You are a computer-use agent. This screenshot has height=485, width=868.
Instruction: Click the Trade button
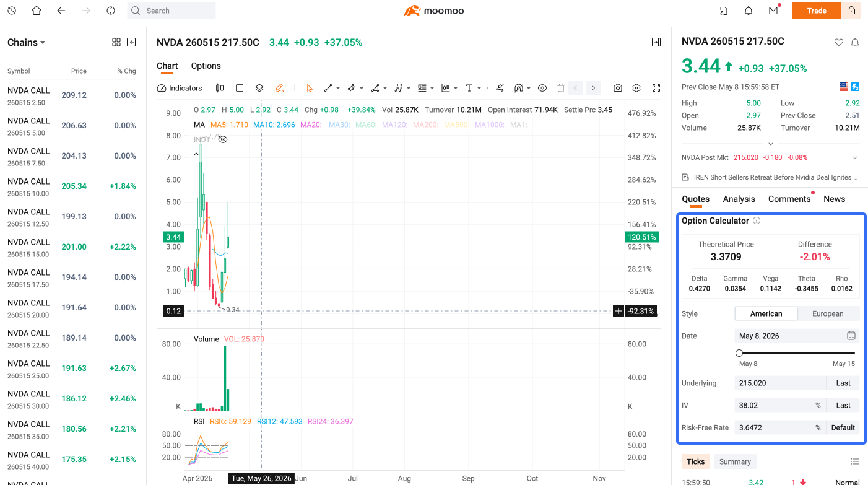817,11
